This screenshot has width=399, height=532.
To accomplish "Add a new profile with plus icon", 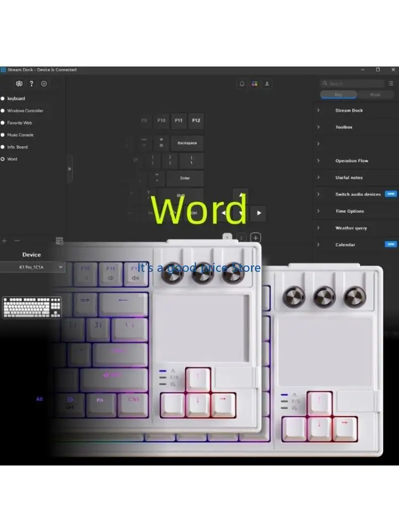I will tap(4, 240).
